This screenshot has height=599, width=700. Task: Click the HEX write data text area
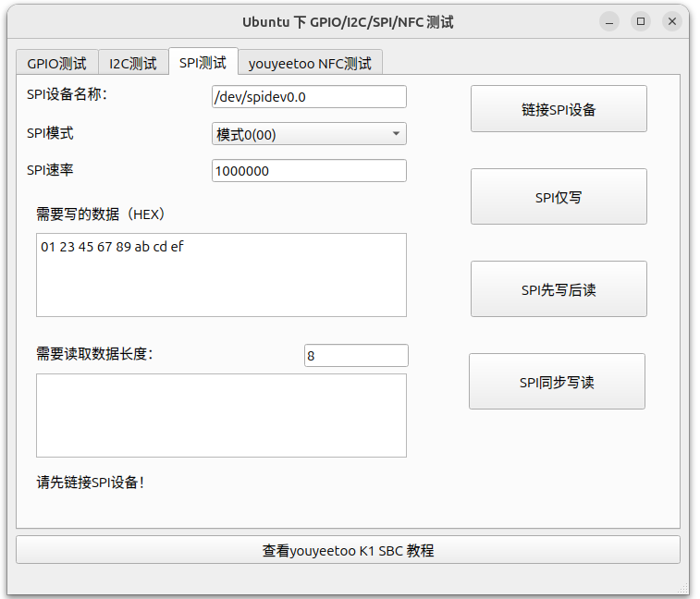pyautogui.click(x=221, y=275)
